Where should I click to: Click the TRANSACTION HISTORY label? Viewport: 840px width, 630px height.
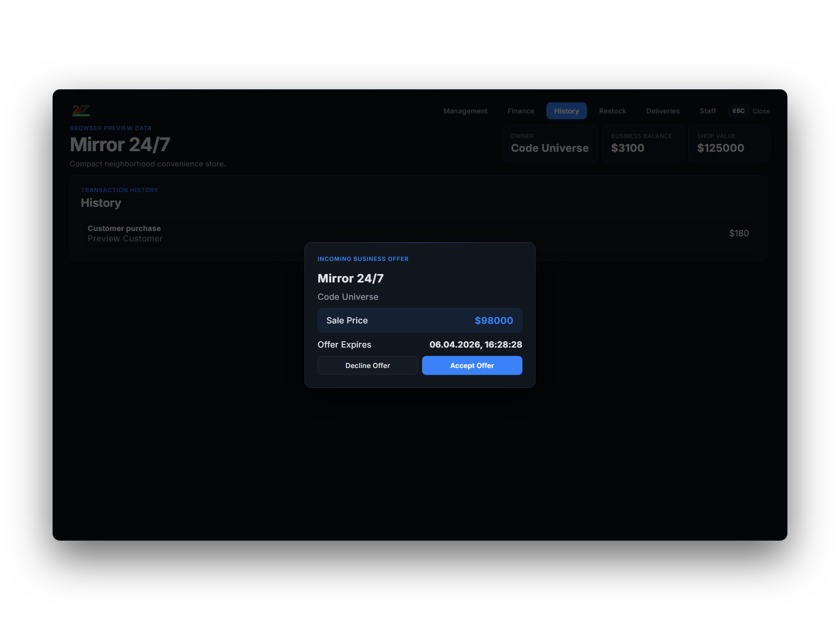point(120,190)
